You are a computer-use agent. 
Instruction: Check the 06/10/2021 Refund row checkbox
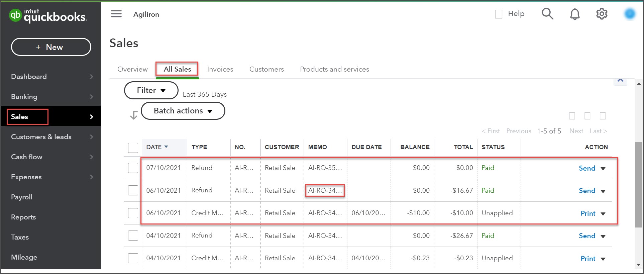tap(133, 190)
